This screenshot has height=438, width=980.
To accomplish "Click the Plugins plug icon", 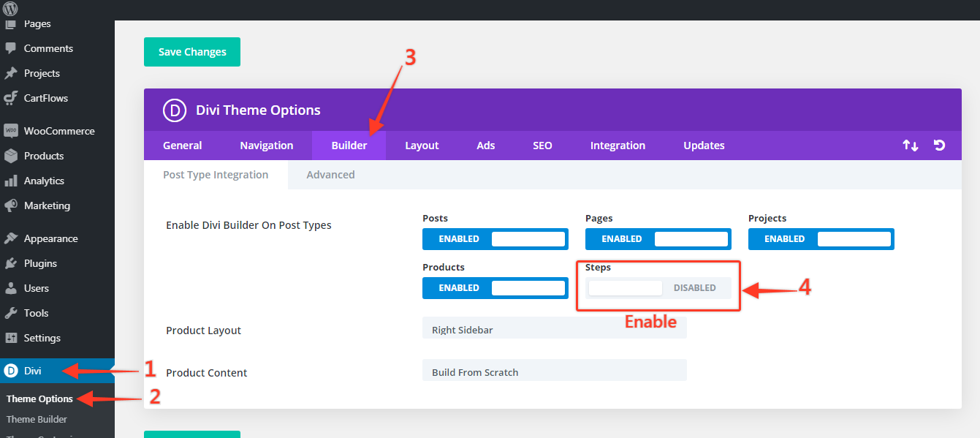I will click(x=11, y=263).
